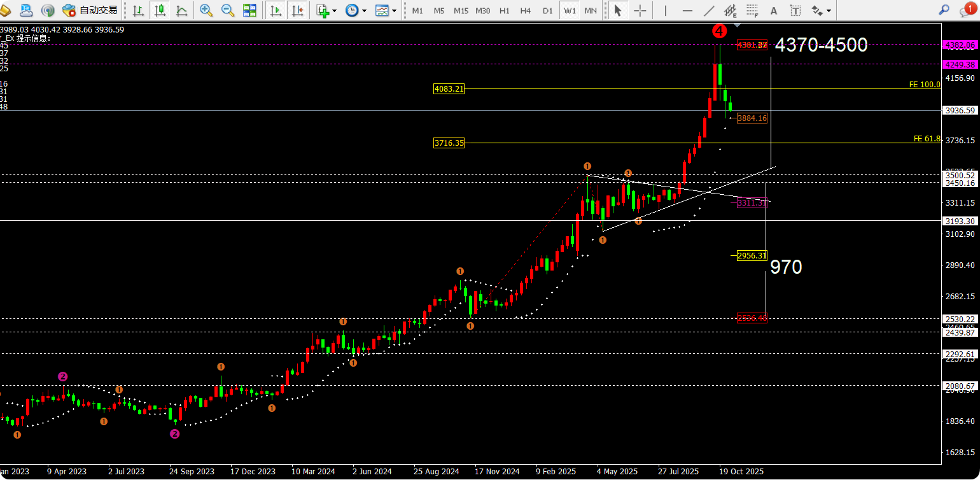Open the search magnifier
The image size is (980, 480).
[944, 10]
